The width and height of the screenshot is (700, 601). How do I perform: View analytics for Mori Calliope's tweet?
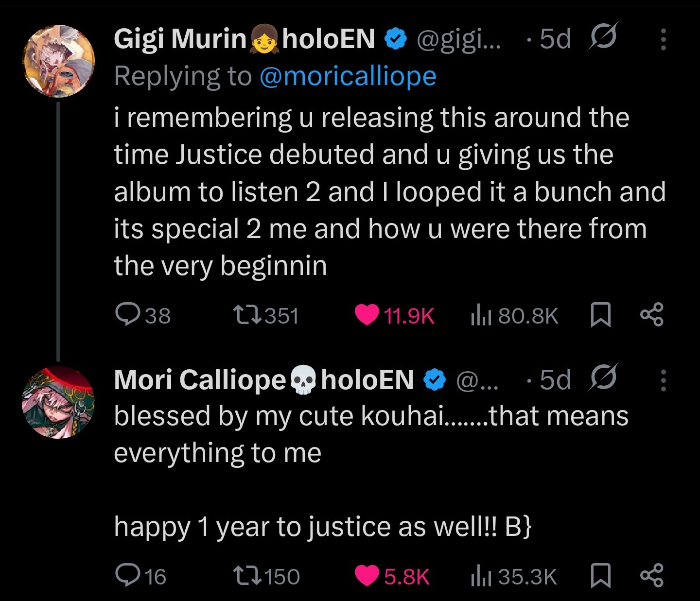[x=481, y=577]
